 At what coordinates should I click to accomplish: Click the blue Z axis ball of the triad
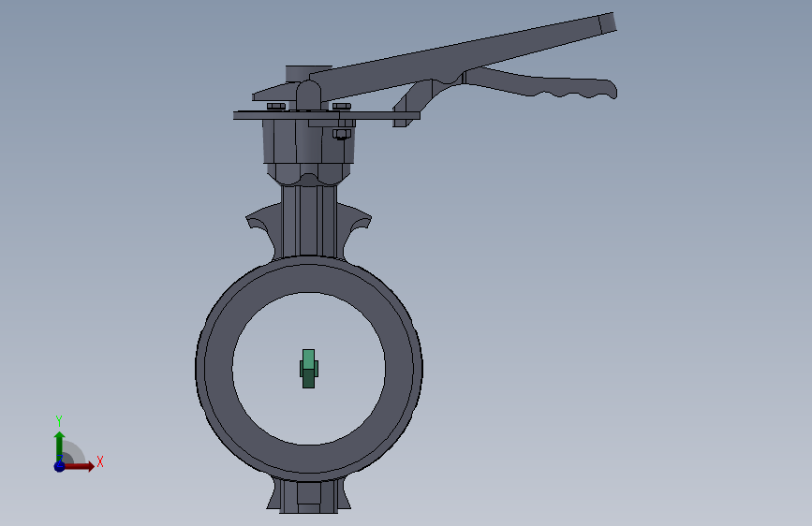pos(59,466)
